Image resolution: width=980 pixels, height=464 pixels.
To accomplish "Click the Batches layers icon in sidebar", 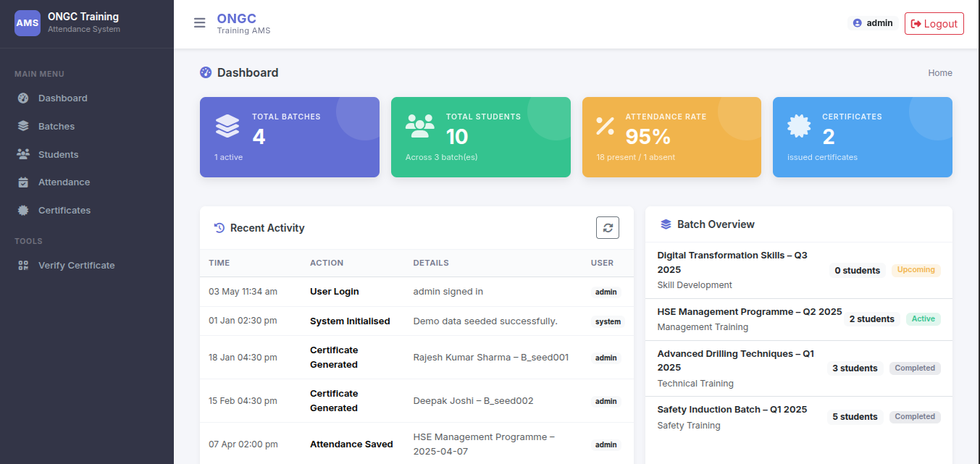I will click(x=23, y=126).
